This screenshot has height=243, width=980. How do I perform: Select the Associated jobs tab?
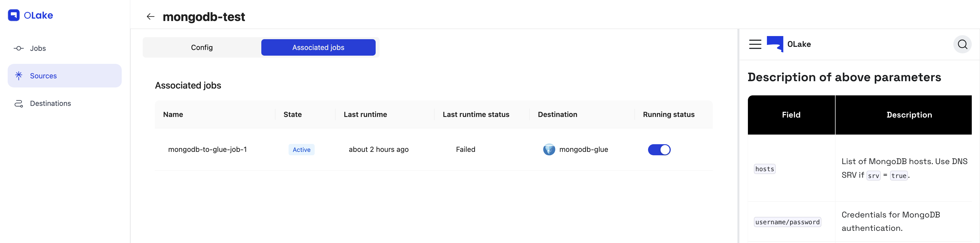(318, 47)
